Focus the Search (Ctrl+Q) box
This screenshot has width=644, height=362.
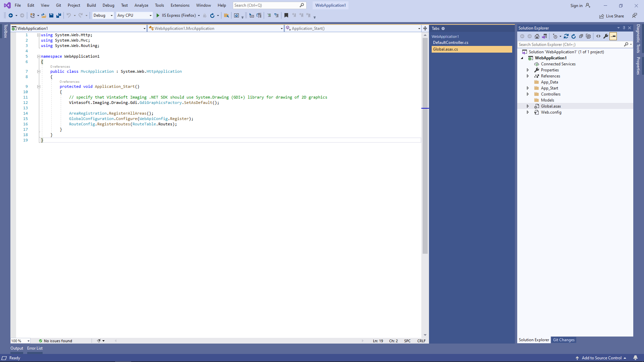point(269,5)
